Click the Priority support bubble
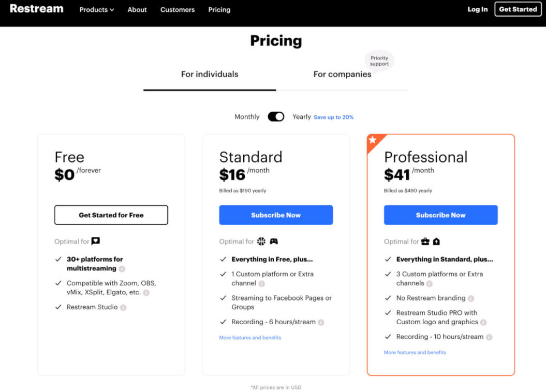The width and height of the screenshot is (546, 392). [x=379, y=61]
